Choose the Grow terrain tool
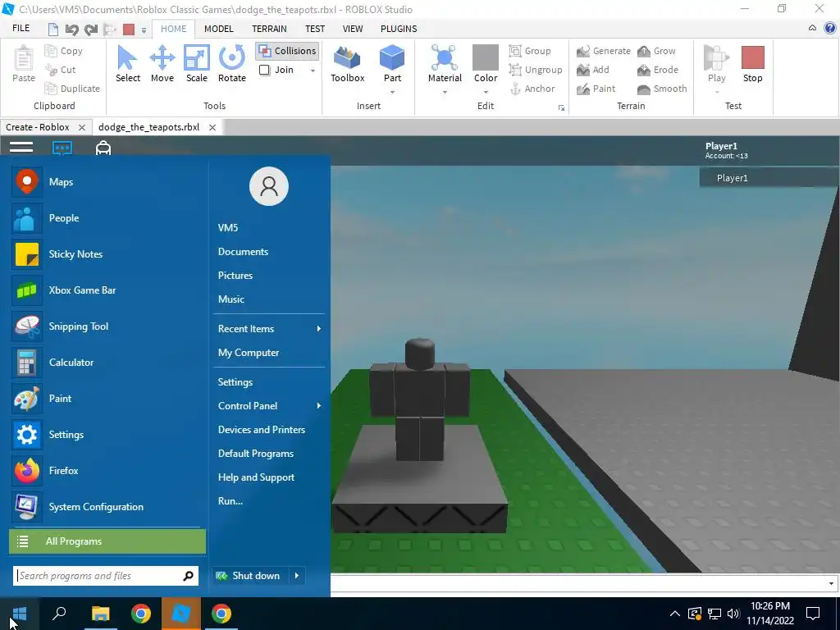840x630 pixels. 656,51
